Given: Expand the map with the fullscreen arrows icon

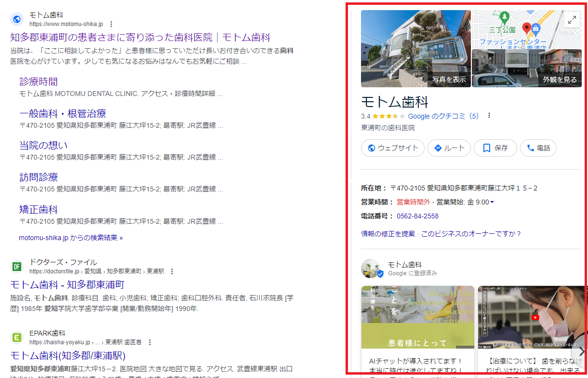Looking at the screenshot, I should (572, 20).
